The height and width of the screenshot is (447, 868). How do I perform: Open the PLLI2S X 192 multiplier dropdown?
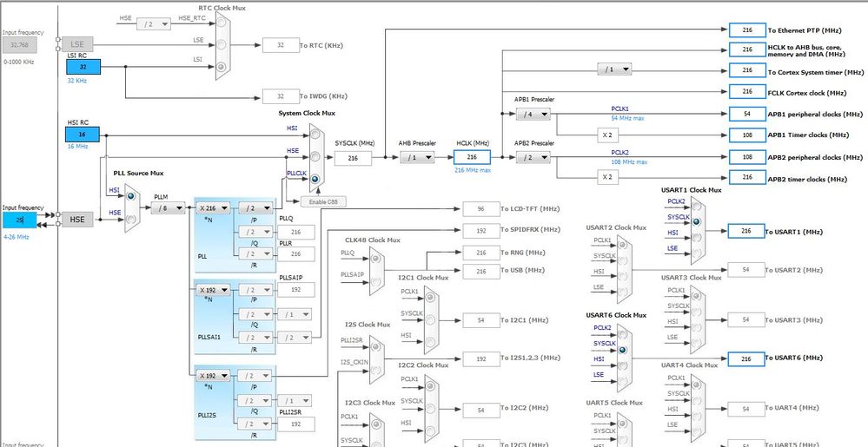213,376
